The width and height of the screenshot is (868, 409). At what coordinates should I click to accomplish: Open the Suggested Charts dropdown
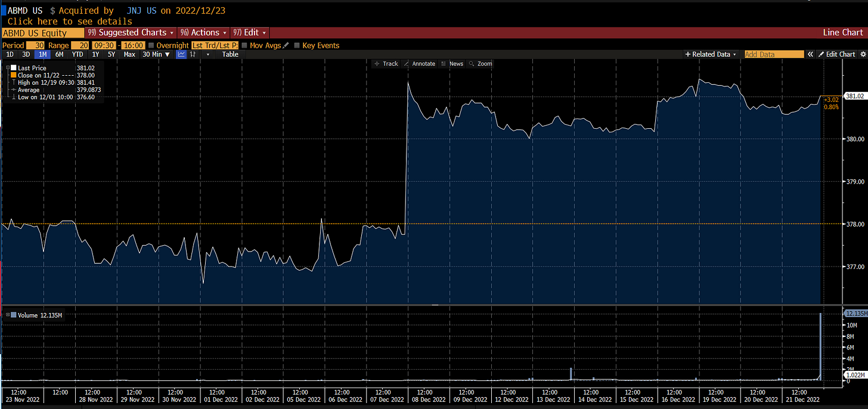point(130,32)
